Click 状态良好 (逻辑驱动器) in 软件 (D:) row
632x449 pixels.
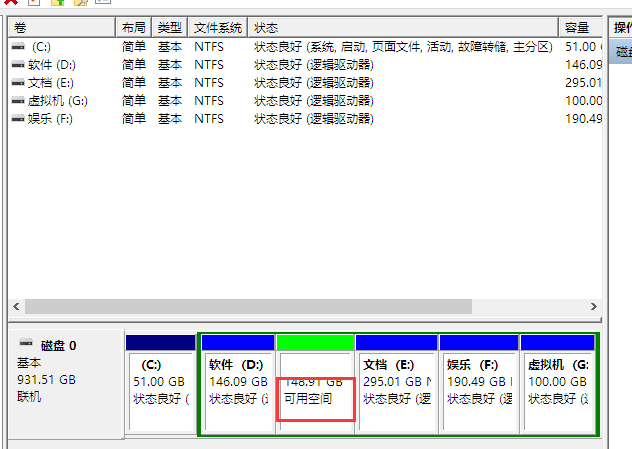[314, 64]
